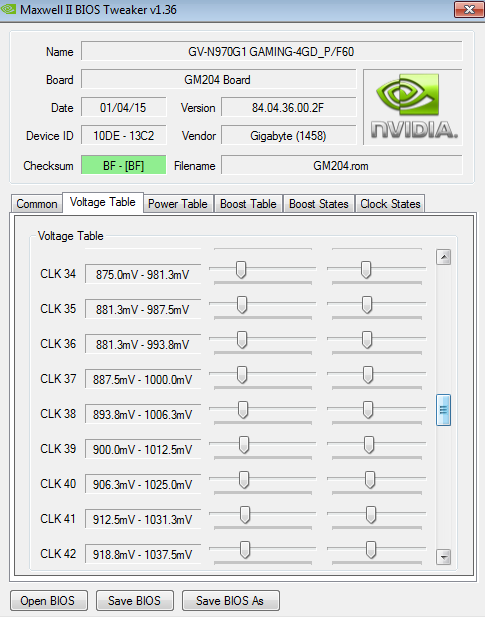Viewport: 485px width, 617px height.
Task: Click CLK 35 maximum voltage slider handle
Action: coord(367,305)
